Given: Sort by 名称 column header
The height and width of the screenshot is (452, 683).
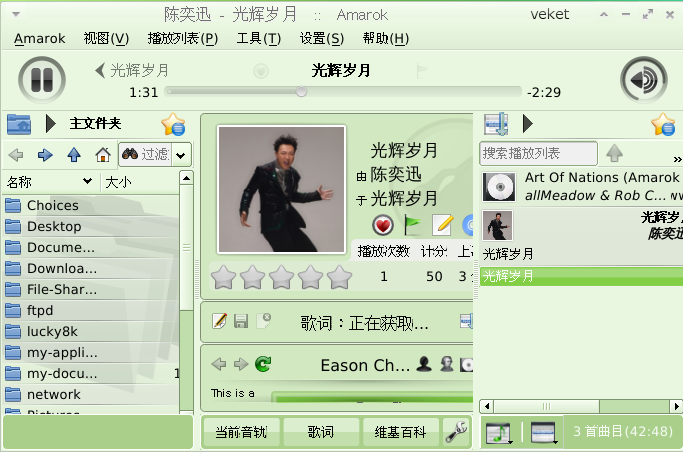Looking at the screenshot, I should point(50,182).
